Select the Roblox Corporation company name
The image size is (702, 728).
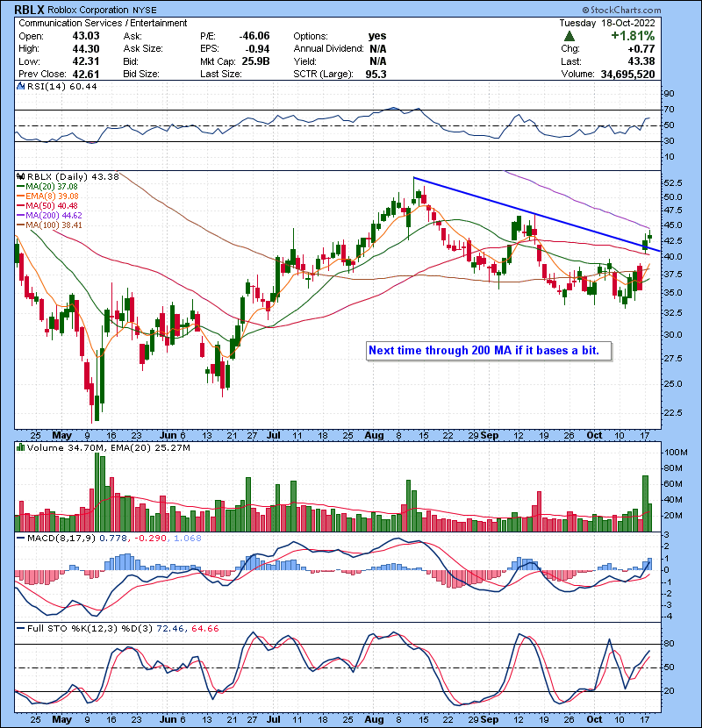88,10
